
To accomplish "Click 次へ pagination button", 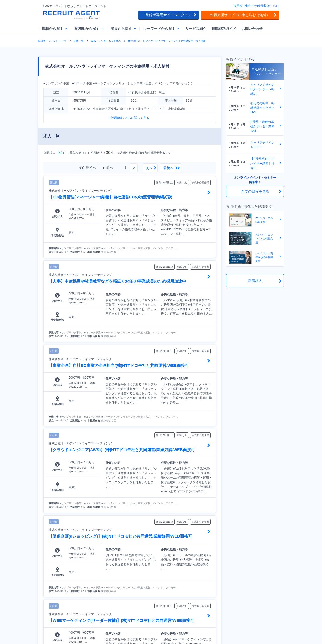I will [x=151, y=168].
